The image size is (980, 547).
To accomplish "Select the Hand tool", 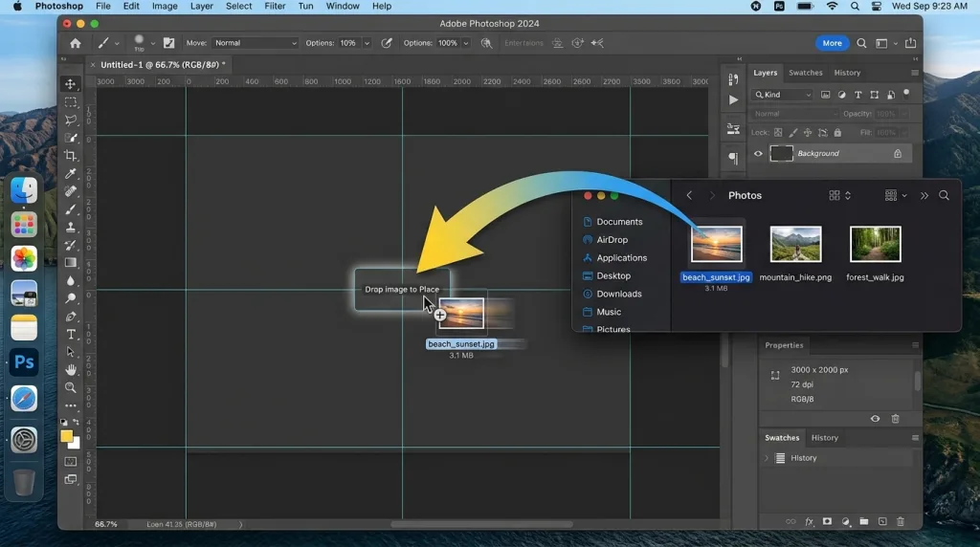I will (71, 370).
